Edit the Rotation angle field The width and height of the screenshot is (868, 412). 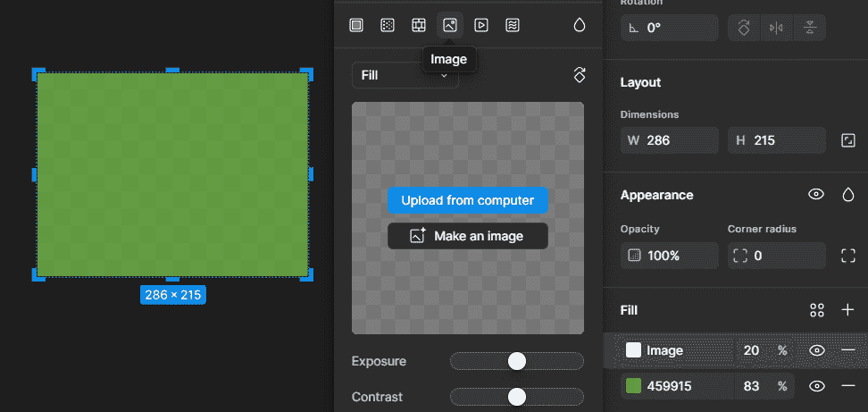coord(669,28)
